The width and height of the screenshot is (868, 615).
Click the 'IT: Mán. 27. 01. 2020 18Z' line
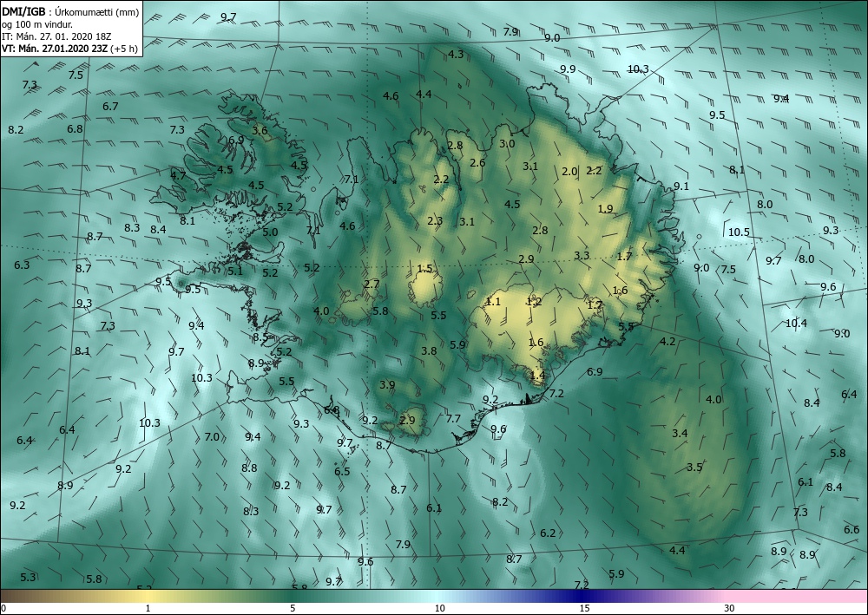pos(56,36)
